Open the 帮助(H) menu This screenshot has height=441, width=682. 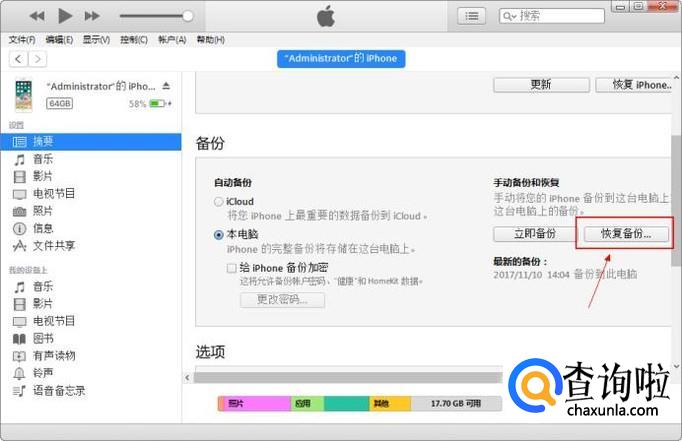click(211, 40)
